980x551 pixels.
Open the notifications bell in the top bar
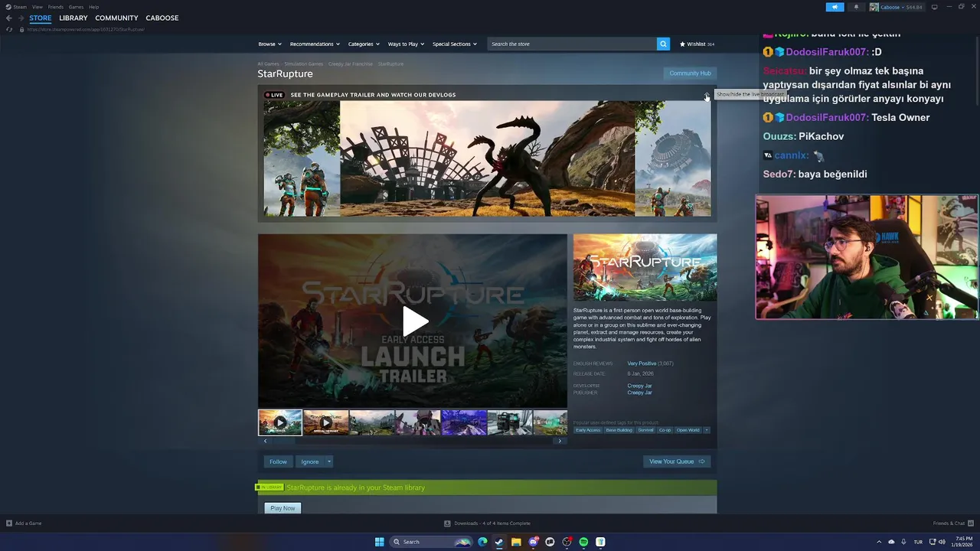(856, 7)
